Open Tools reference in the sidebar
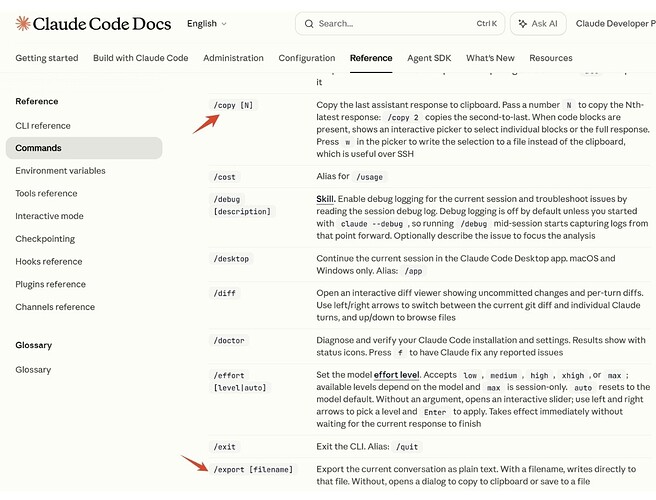Screen dimensions: 656x500 point(46,193)
